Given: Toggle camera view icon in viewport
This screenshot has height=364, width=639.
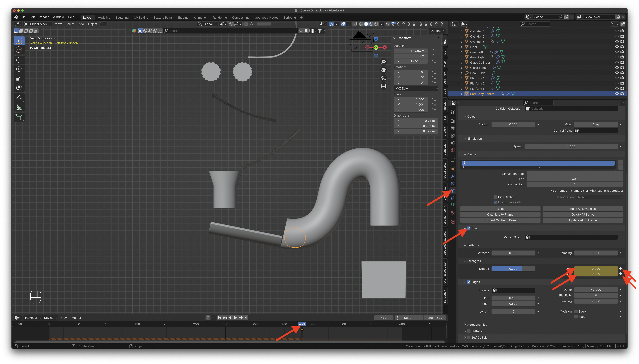Looking at the screenshot, I should coord(383,78).
